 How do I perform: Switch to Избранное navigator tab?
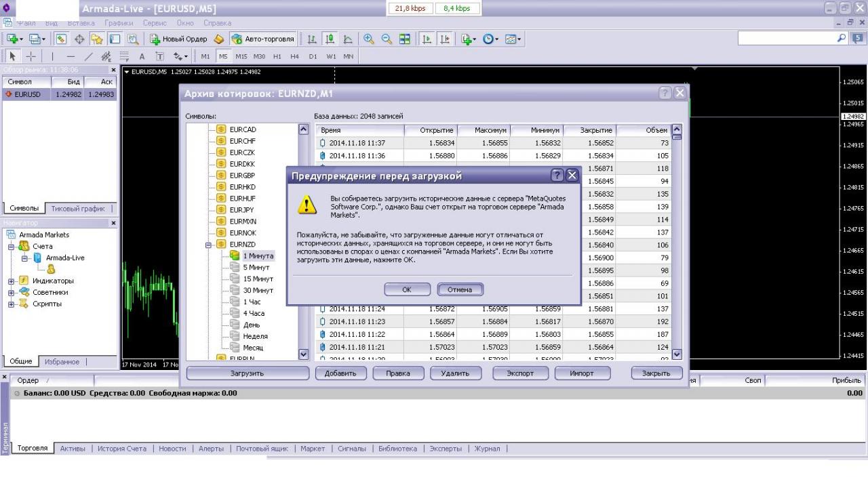pyautogui.click(x=62, y=362)
